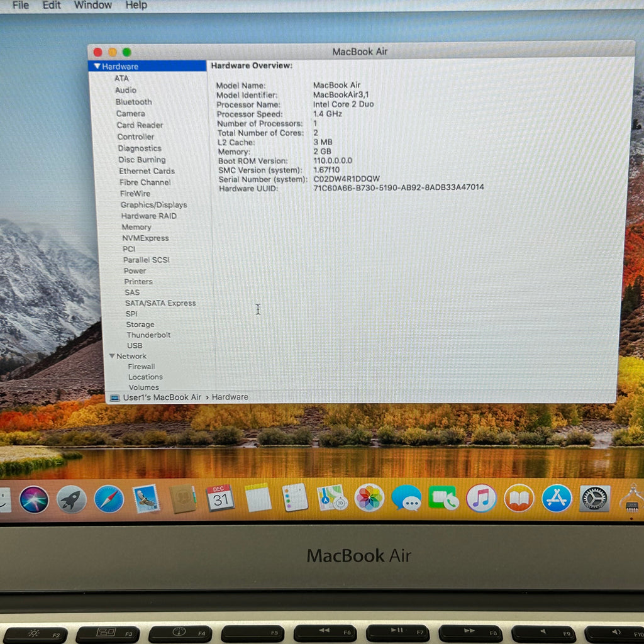Click the 1.4 GHz processor speed value

(x=327, y=113)
